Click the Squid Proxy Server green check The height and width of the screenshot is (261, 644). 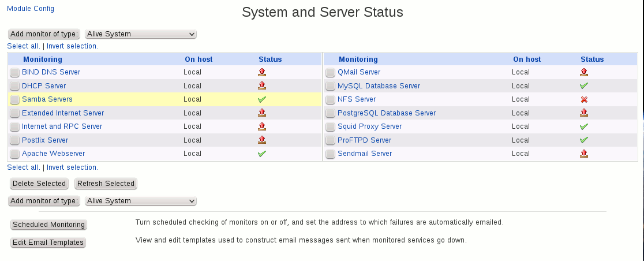point(584,126)
